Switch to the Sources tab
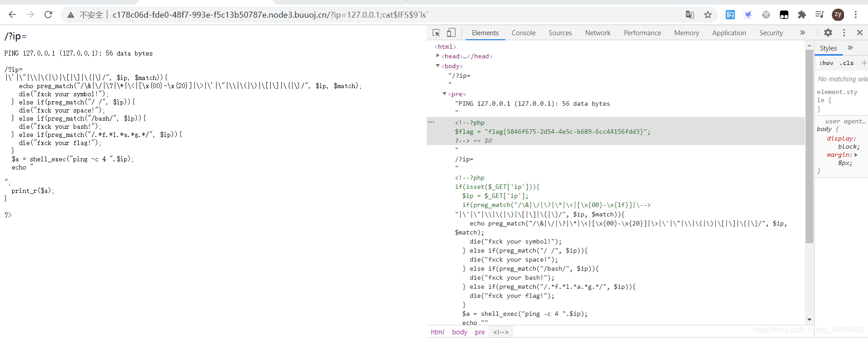Image resolution: width=868 pixels, height=338 pixels. (560, 33)
